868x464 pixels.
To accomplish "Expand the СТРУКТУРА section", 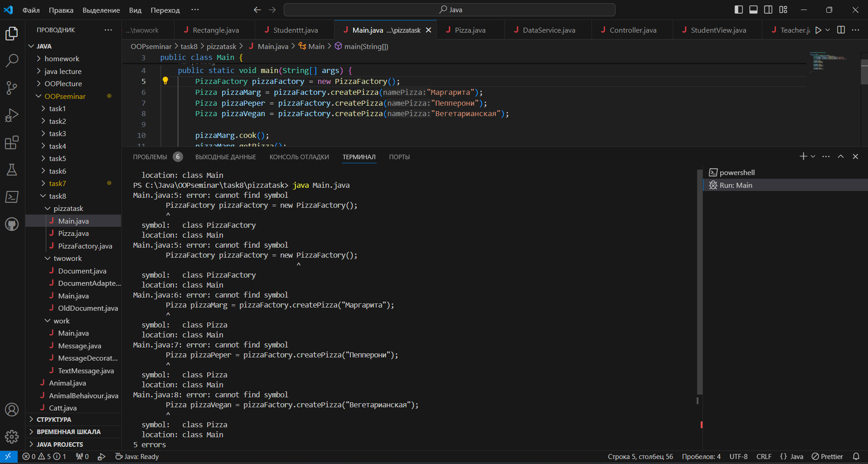I will click(x=53, y=420).
